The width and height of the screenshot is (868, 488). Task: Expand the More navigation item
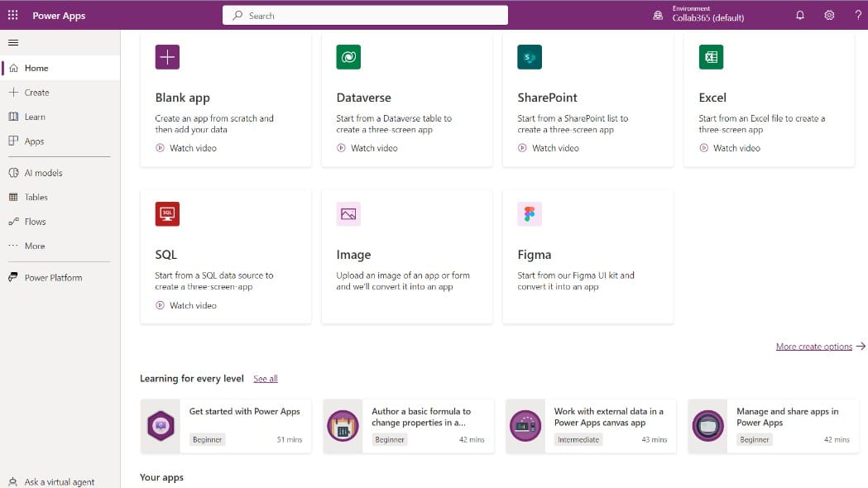click(x=34, y=246)
